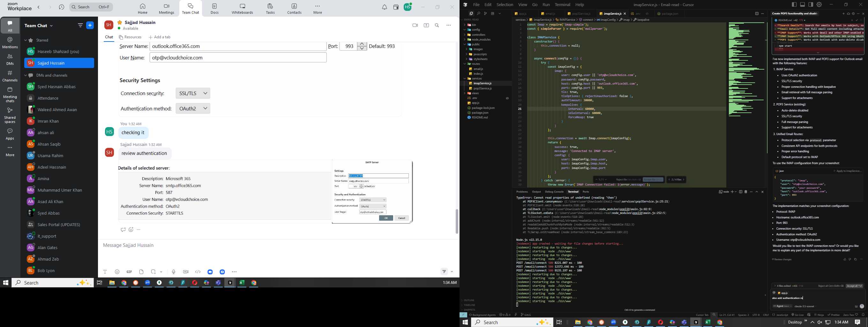Viewport: 868px width, 327px height.
Task: Start new Cursor AI chat plus
Action: tap(843, 14)
